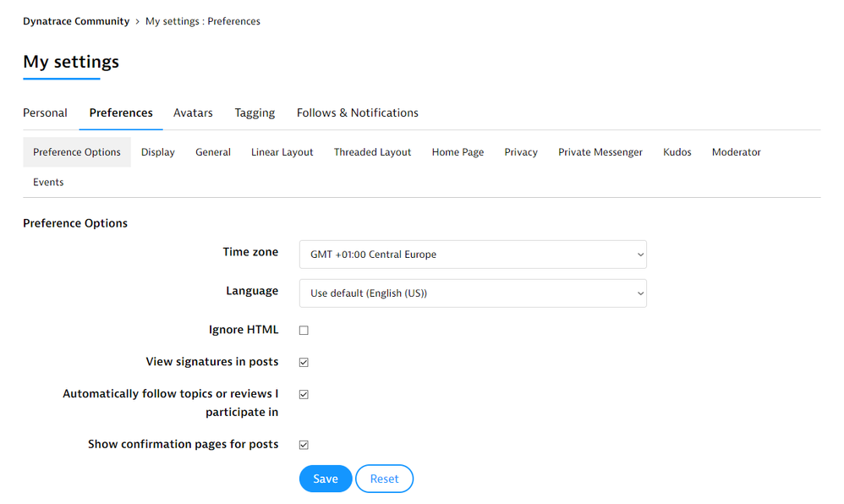Enable the Ignore HTML checkbox
844x504 pixels.
point(304,331)
